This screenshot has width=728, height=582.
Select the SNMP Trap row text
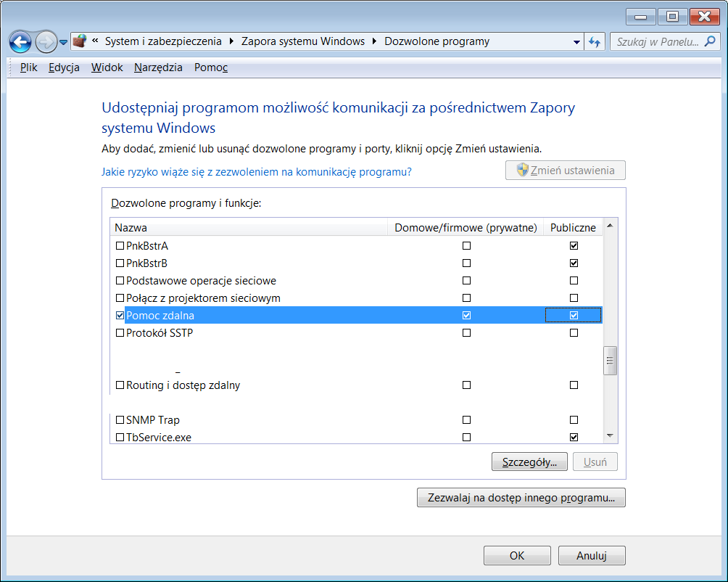[x=153, y=420]
